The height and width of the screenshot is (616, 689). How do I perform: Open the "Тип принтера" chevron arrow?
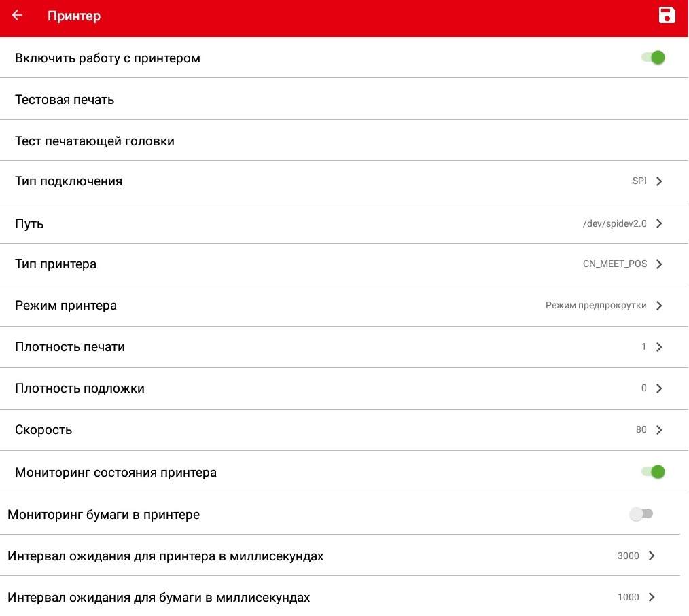point(659,264)
